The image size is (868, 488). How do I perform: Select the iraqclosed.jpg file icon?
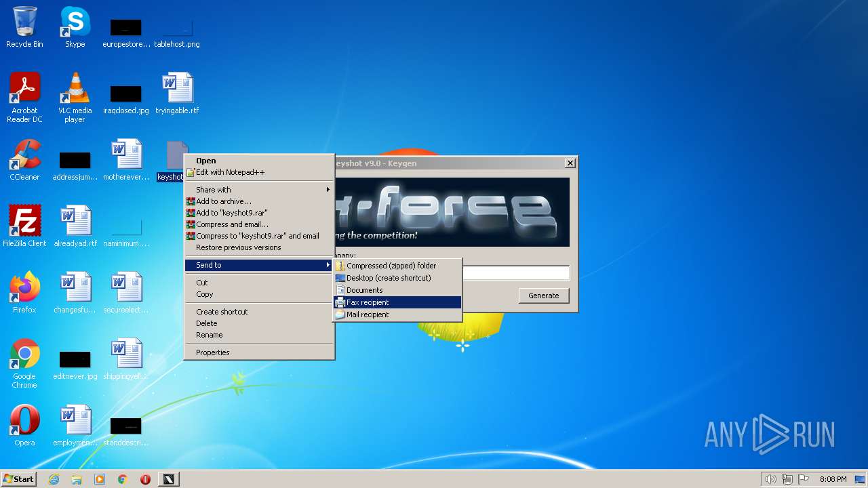126,98
